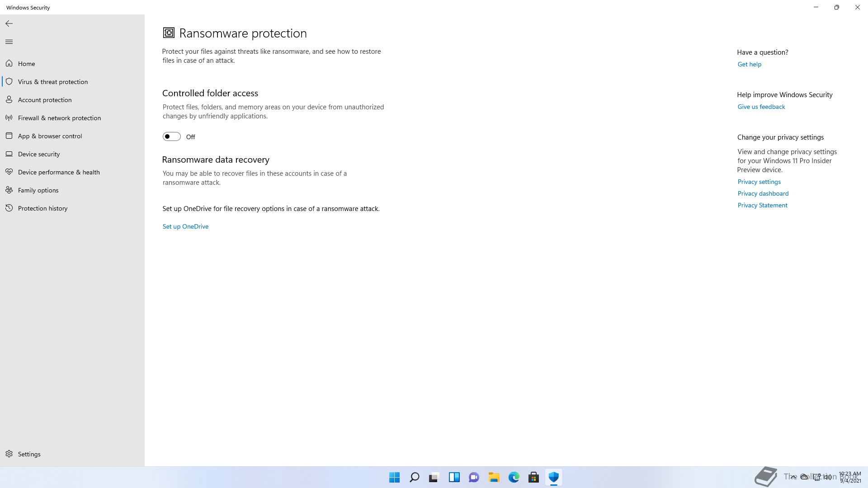The image size is (868, 488).
Task: Click the Home house icon
Action: pyautogui.click(x=9, y=63)
